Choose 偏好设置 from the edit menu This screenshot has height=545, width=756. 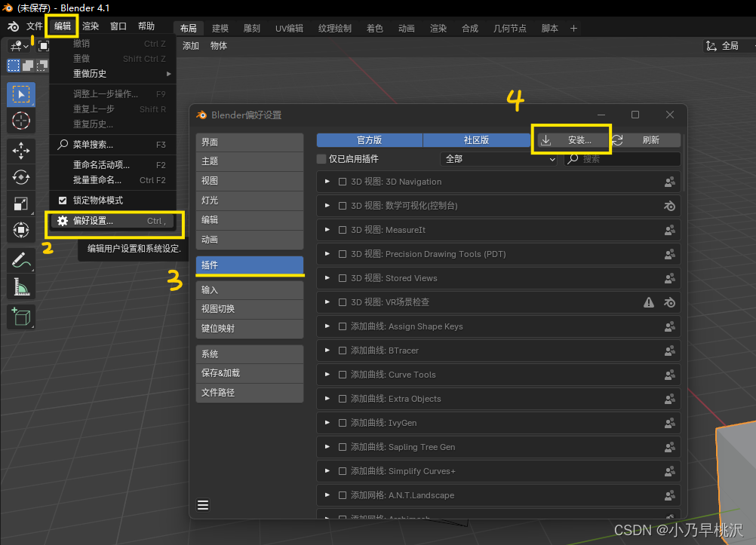point(113,221)
